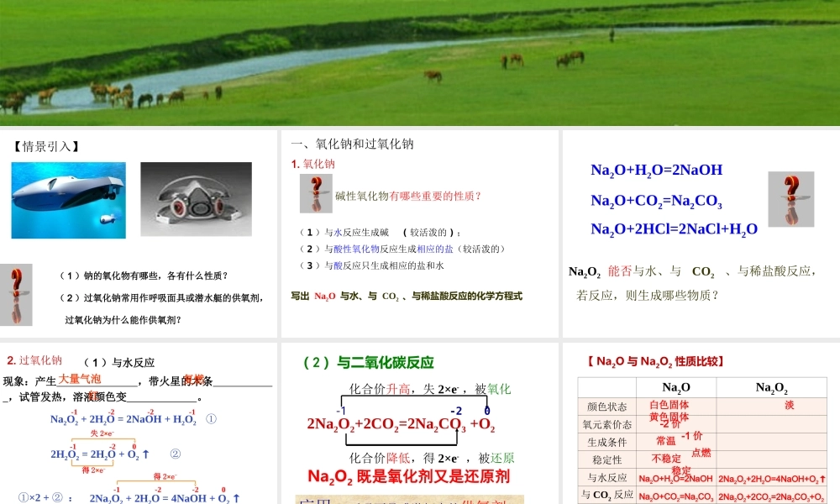
Task: Click the question mark icon next to 碱性氧化物
Action: [x=316, y=193]
